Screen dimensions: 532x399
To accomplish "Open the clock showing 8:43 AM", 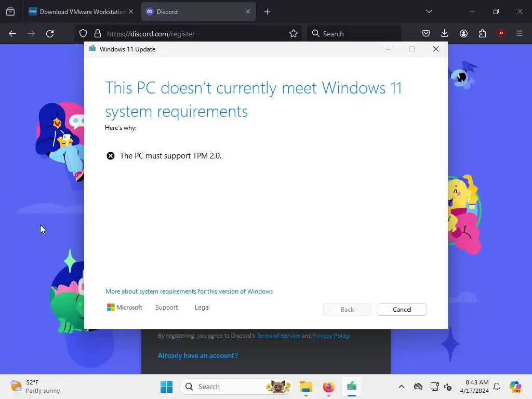I will pyautogui.click(x=474, y=387).
